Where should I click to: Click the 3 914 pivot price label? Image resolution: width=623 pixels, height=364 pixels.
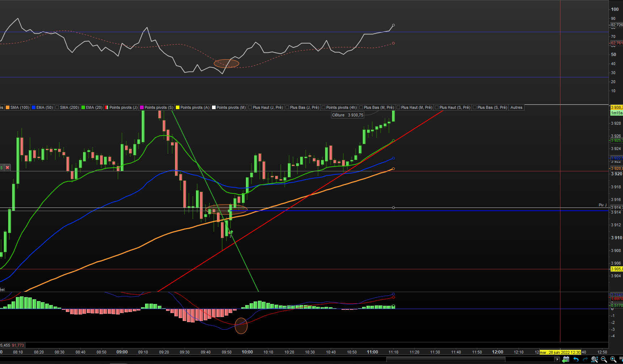click(616, 207)
